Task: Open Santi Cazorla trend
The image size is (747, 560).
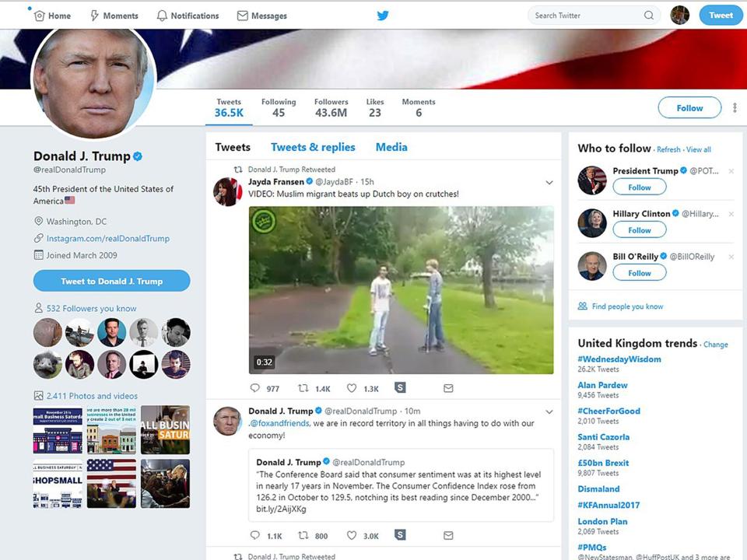Action: pyautogui.click(x=604, y=436)
